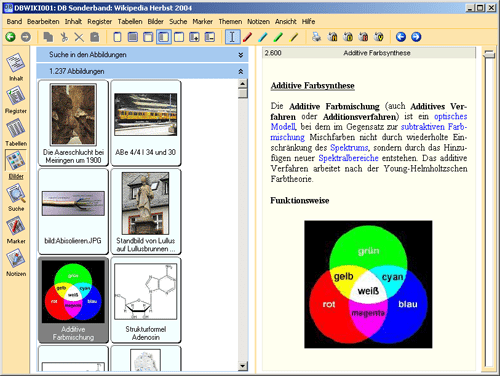Open the Register menu
The width and height of the screenshot is (500, 376).
[100, 22]
